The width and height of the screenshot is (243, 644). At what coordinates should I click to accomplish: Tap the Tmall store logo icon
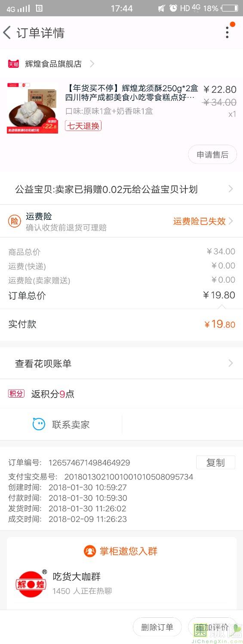point(13,64)
